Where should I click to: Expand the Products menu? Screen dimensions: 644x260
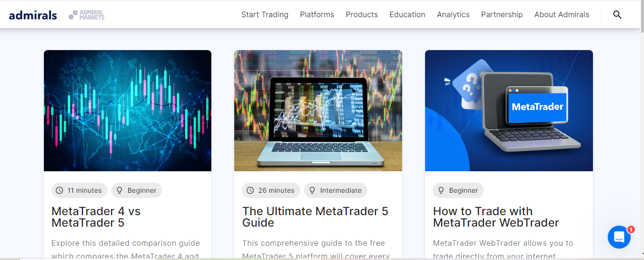(362, 14)
